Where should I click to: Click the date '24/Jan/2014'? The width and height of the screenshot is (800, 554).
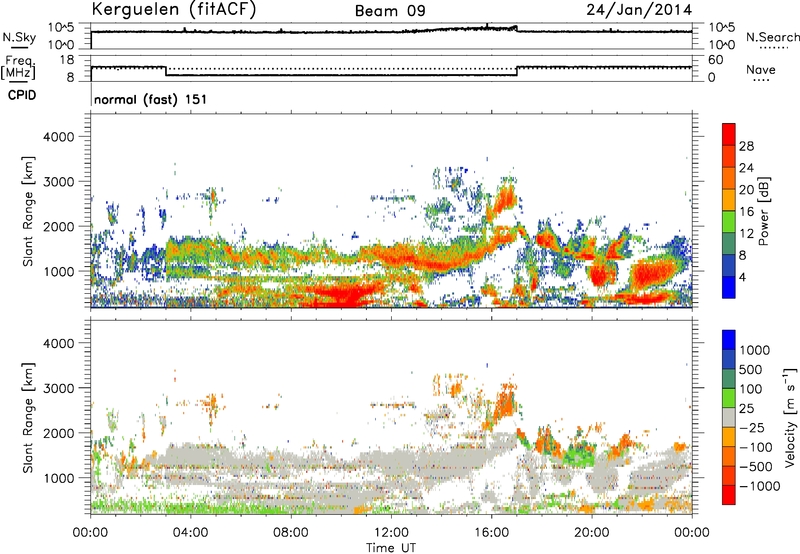tap(639, 10)
